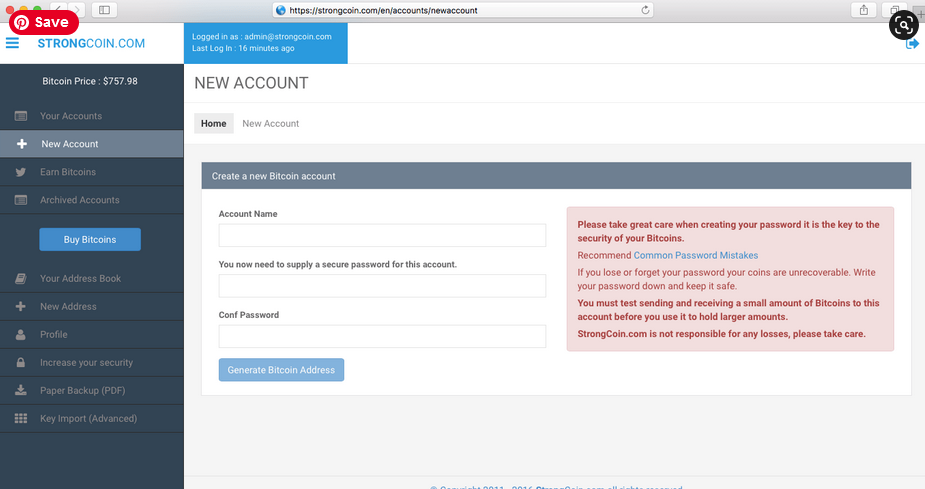Click the StrongCoin.com not responsible warning text
Screen dimensions: 925x489
[x=721, y=334]
